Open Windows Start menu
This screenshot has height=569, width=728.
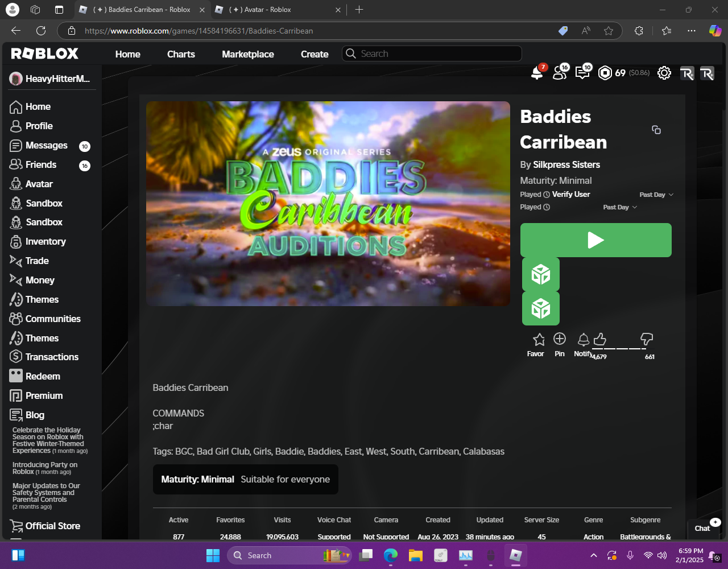pyautogui.click(x=213, y=555)
